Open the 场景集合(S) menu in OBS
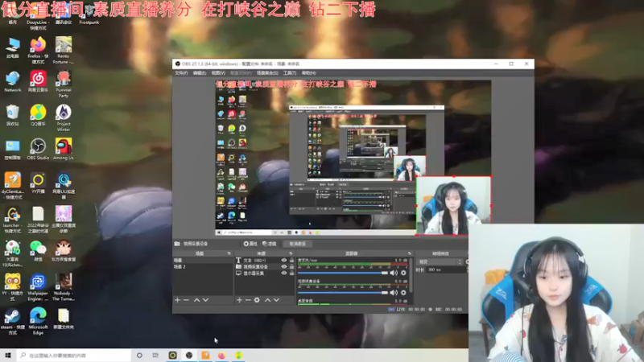This screenshot has width=644, height=362. (x=267, y=73)
